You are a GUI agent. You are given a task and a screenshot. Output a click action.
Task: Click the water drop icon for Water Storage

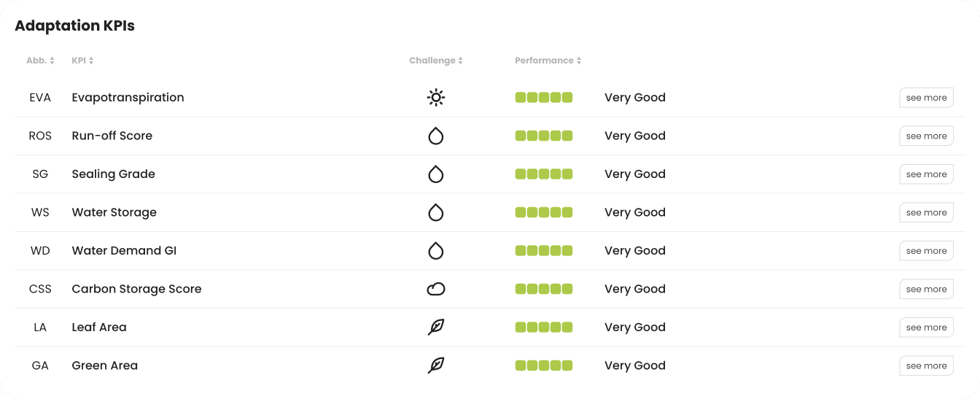click(436, 212)
